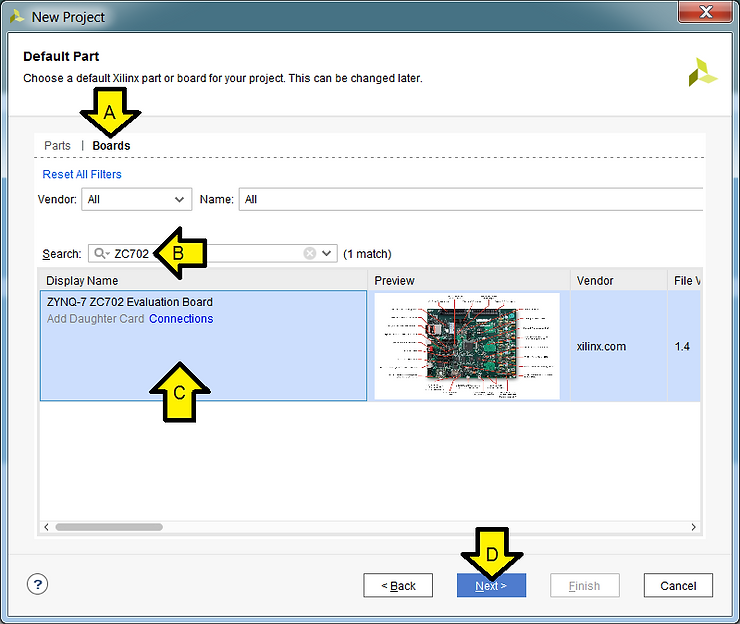The height and width of the screenshot is (624, 740).
Task: Open the Vendor dropdown
Action: (136, 199)
